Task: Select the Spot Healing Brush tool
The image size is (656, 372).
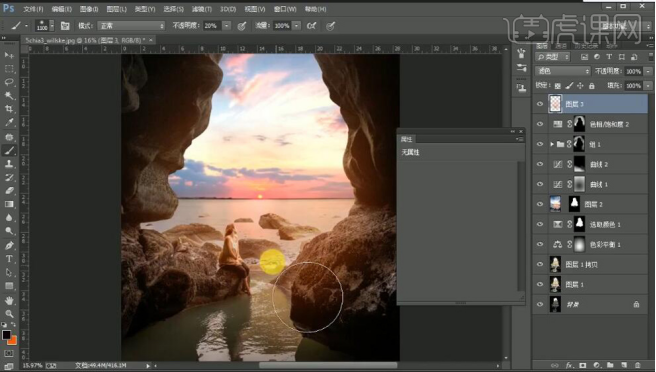Action: point(9,137)
